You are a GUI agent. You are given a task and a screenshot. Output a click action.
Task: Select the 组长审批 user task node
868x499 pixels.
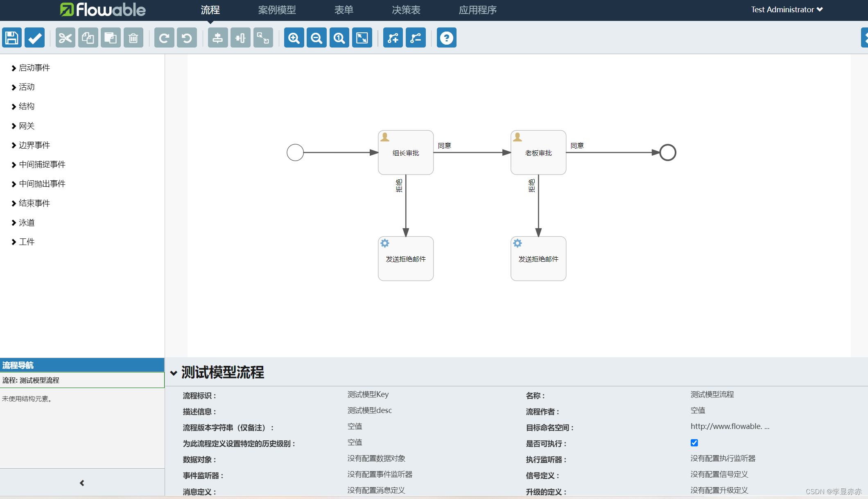coord(405,152)
